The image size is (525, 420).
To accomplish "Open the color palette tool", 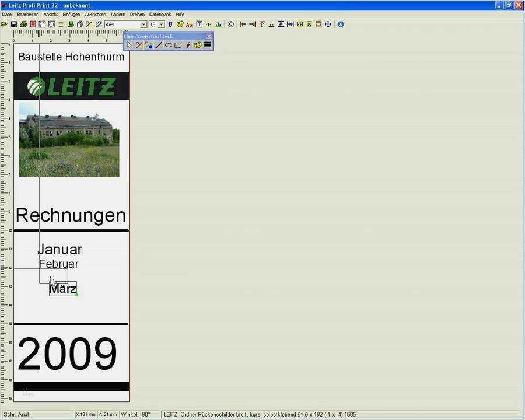I will point(198,45).
